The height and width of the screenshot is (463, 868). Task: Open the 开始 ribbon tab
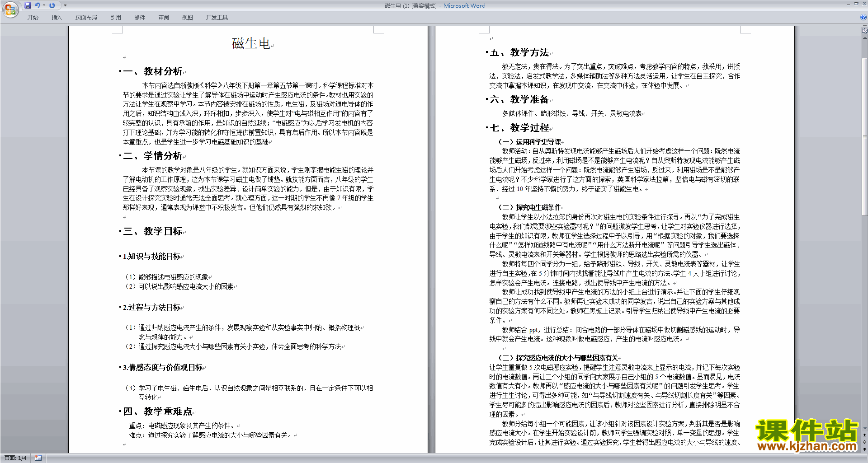click(33, 18)
